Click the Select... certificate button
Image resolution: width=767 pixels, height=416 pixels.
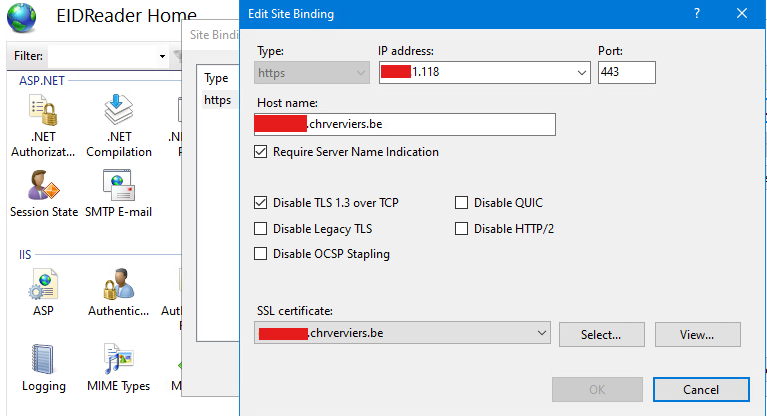pos(602,335)
